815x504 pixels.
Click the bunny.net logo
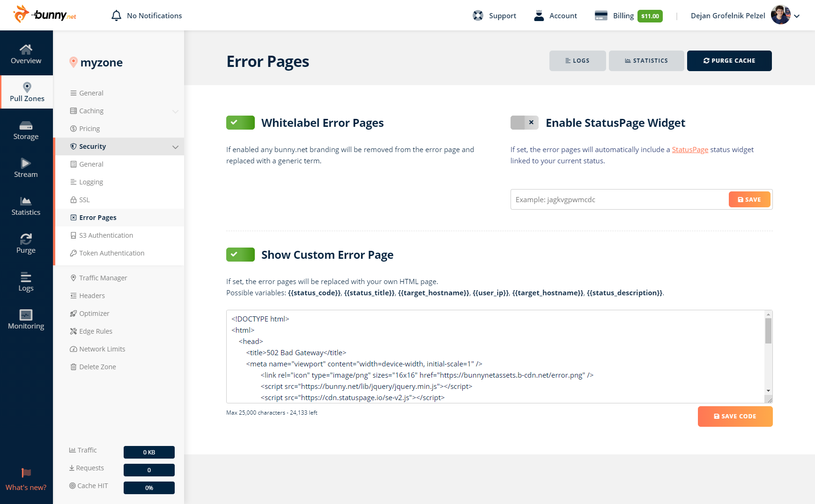[44, 15]
